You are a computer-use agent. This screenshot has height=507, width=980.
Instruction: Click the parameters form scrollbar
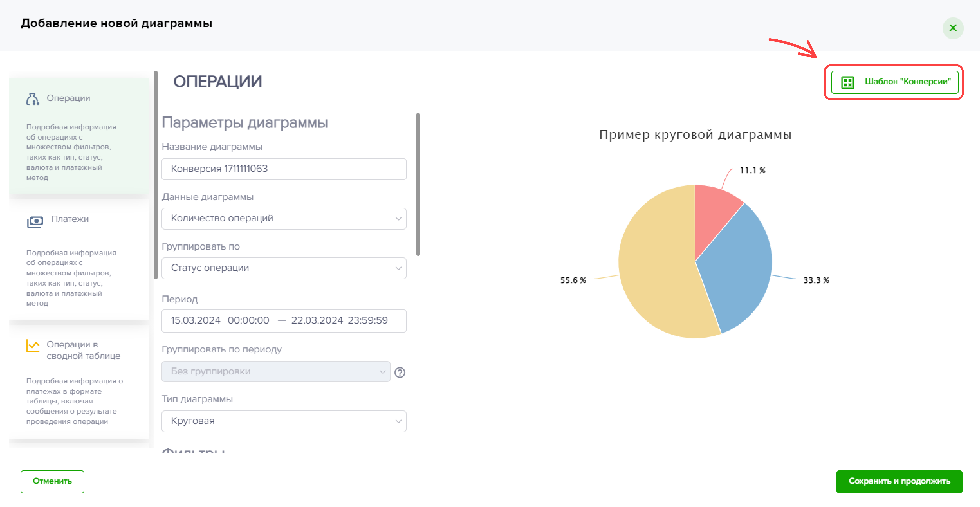pyautogui.click(x=418, y=184)
